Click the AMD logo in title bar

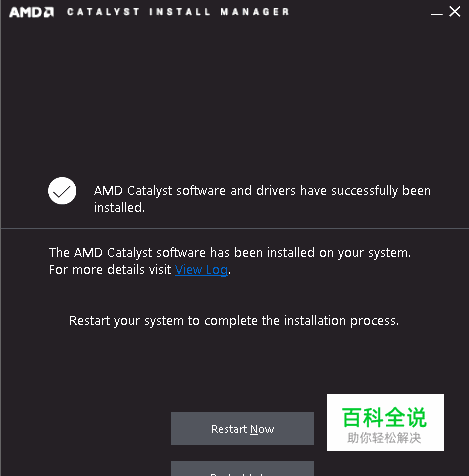point(31,12)
